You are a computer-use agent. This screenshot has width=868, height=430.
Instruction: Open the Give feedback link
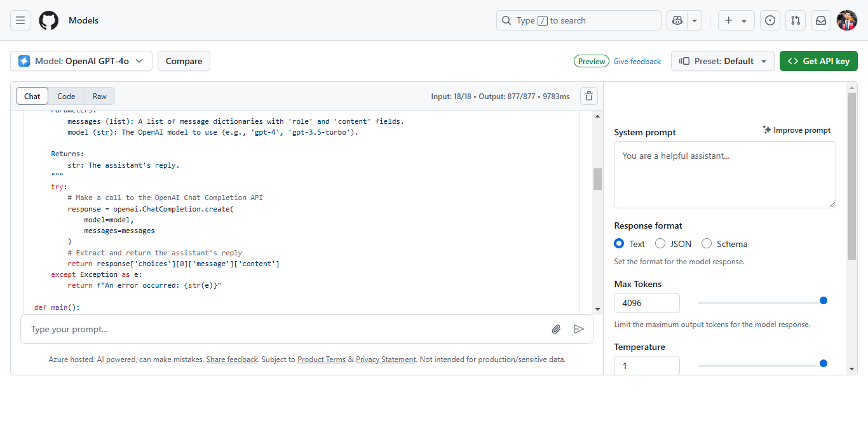(x=637, y=62)
